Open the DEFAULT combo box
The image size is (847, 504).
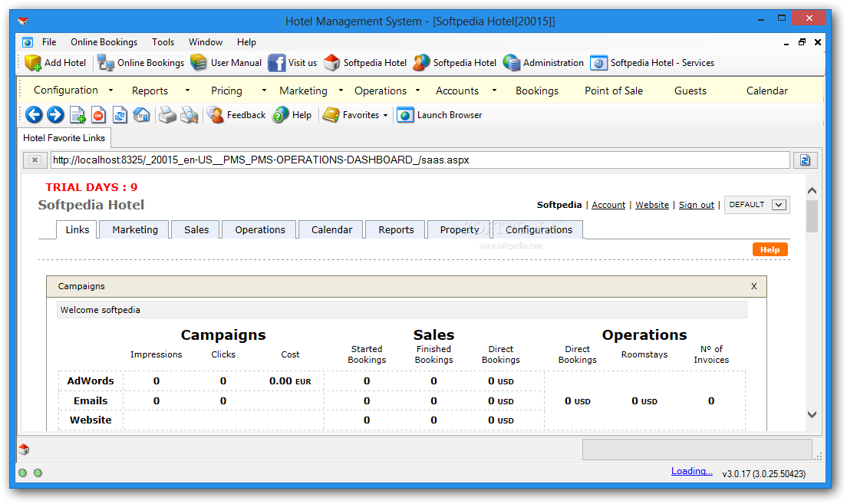point(756,205)
